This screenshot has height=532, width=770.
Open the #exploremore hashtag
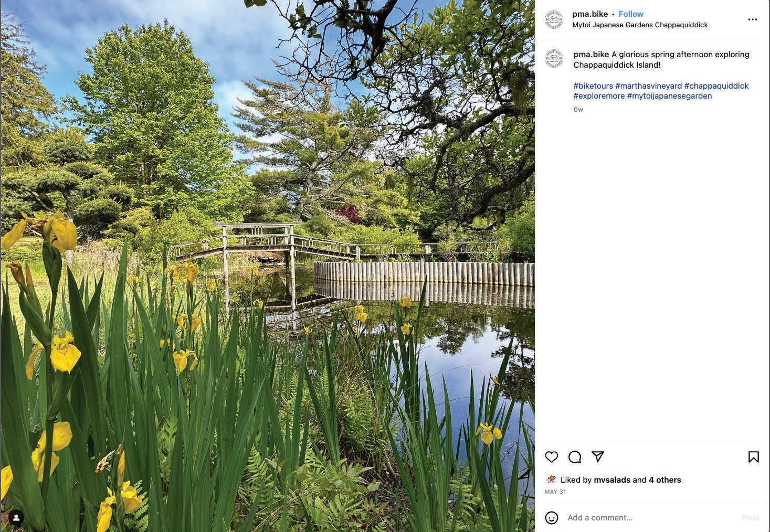pyautogui.click(x=599, y=96)
